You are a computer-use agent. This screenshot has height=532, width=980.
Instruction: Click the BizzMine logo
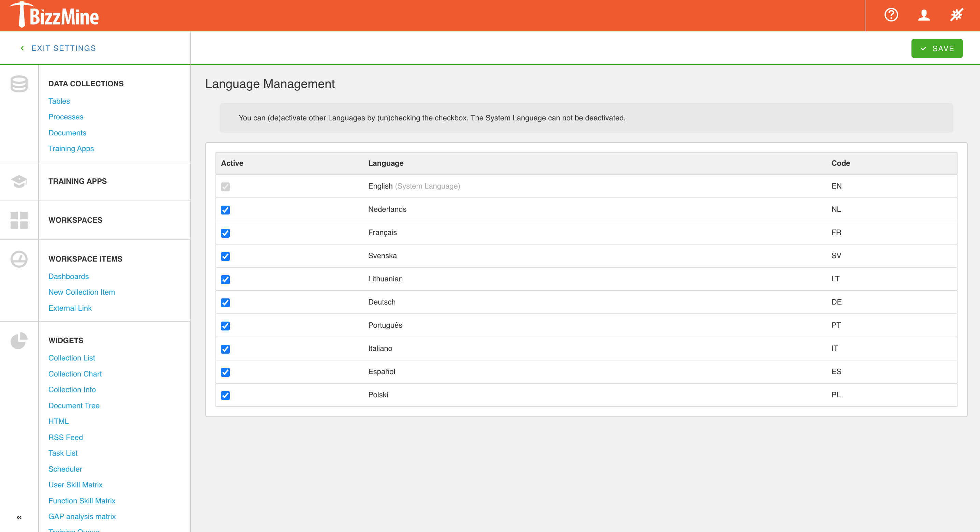55,15
